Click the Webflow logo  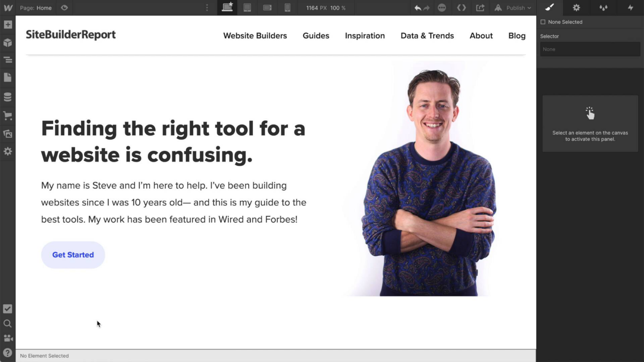[8, 8]
